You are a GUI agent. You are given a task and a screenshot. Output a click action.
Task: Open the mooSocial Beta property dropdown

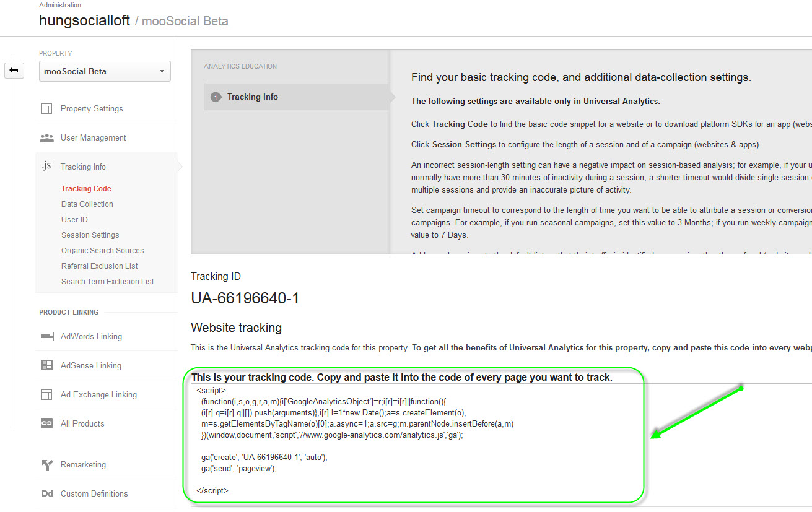105,71
